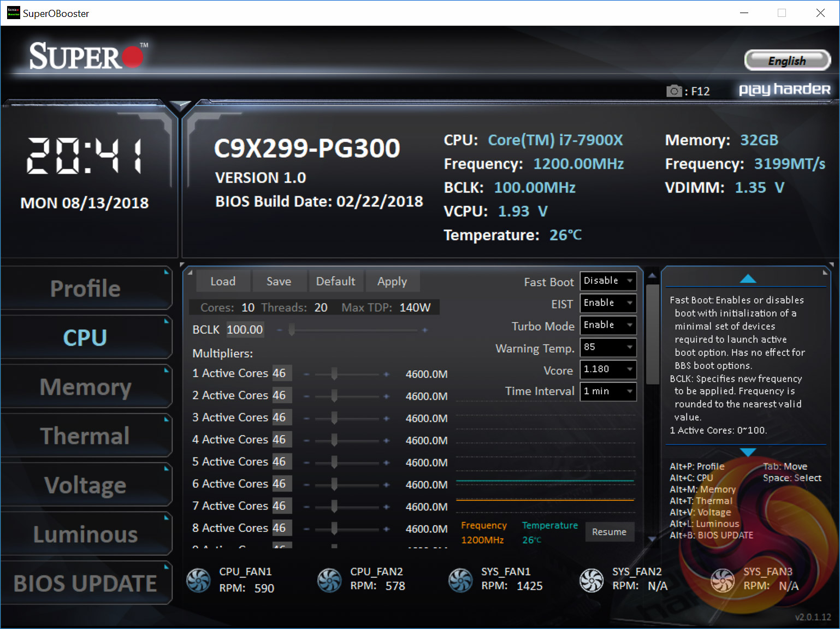
Task: Click the 4 Active Cores slider handle
Action: pyautogui.click(x=334, y=440)
